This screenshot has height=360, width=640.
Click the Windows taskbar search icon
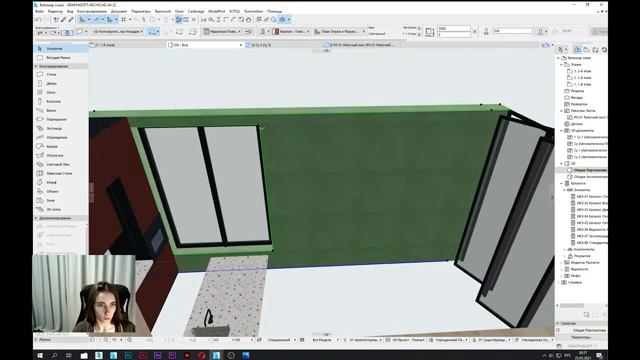click(x=54, y=356)
